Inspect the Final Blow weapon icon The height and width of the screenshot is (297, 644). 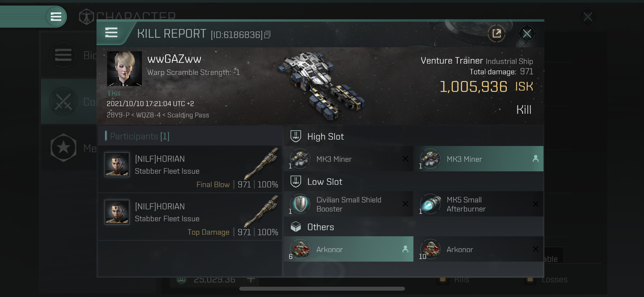tap(262, 163)
